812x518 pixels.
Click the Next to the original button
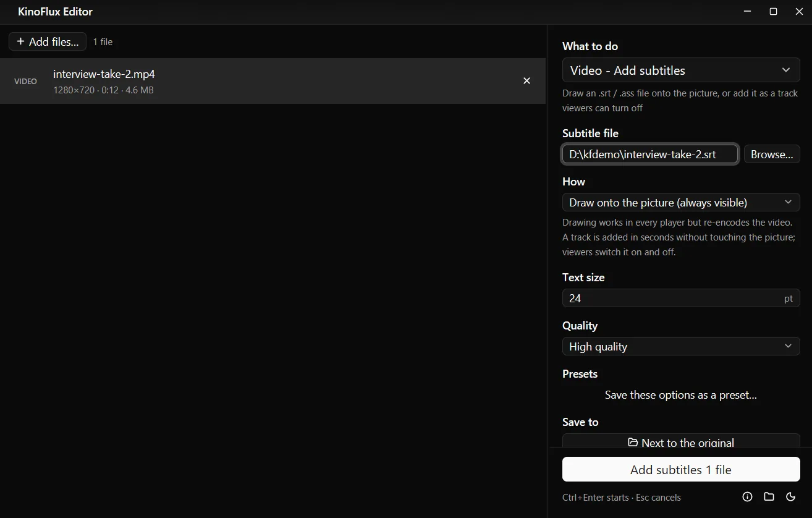681,441
